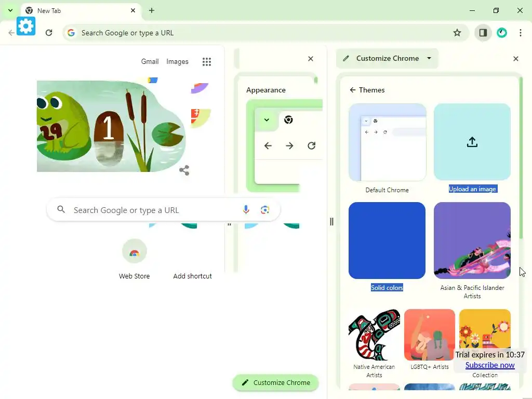Click the Google G icon in address bar
This screenshot has width=532, height=399.
click(71, 33)
